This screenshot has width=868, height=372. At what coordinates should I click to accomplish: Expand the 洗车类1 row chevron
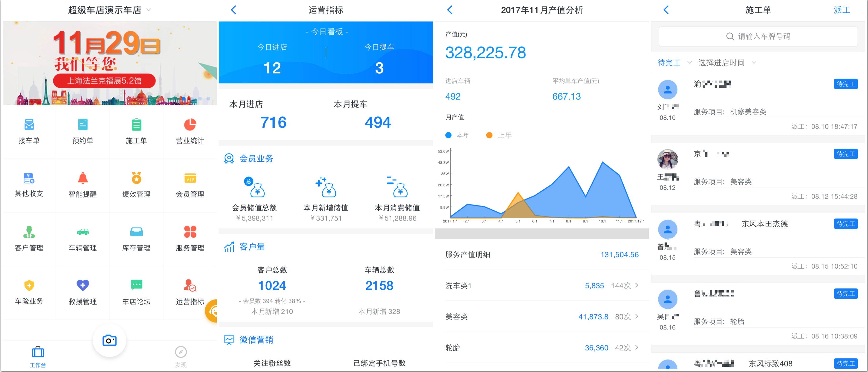[x=636, y=285]
